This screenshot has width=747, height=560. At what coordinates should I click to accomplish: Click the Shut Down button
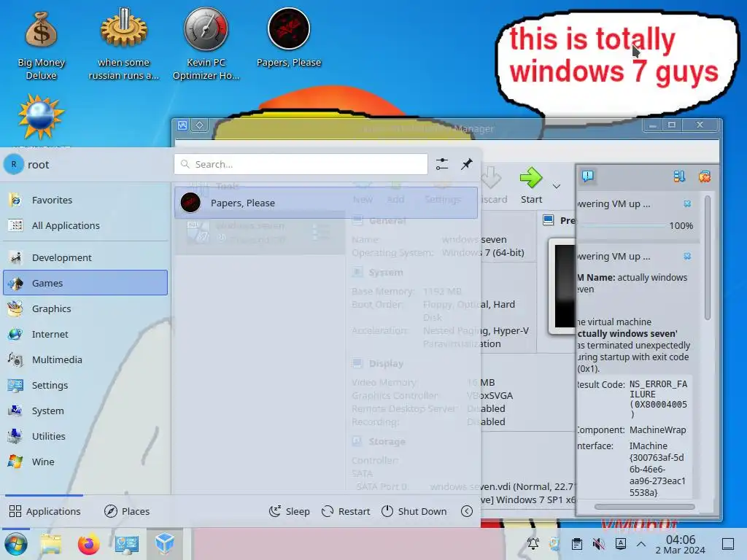click(414, 511)
